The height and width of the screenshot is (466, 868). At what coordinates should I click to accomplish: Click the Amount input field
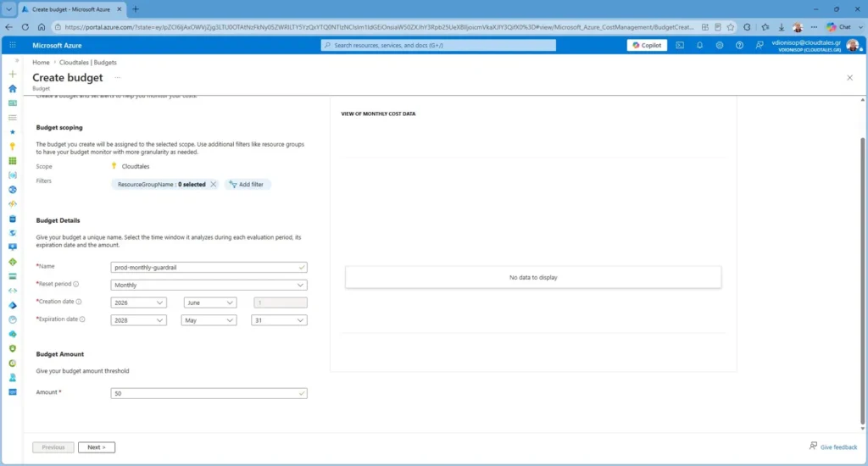coord(209,393)
